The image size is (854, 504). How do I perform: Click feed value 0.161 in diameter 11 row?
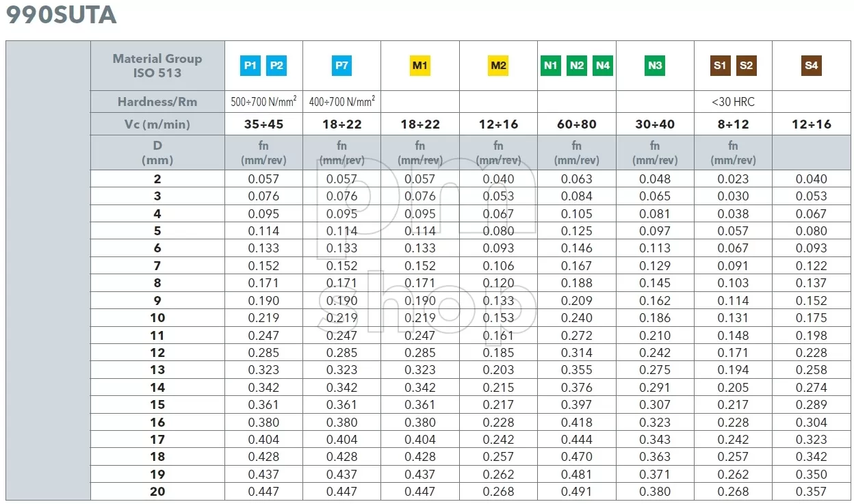click(x=498, y=336)
